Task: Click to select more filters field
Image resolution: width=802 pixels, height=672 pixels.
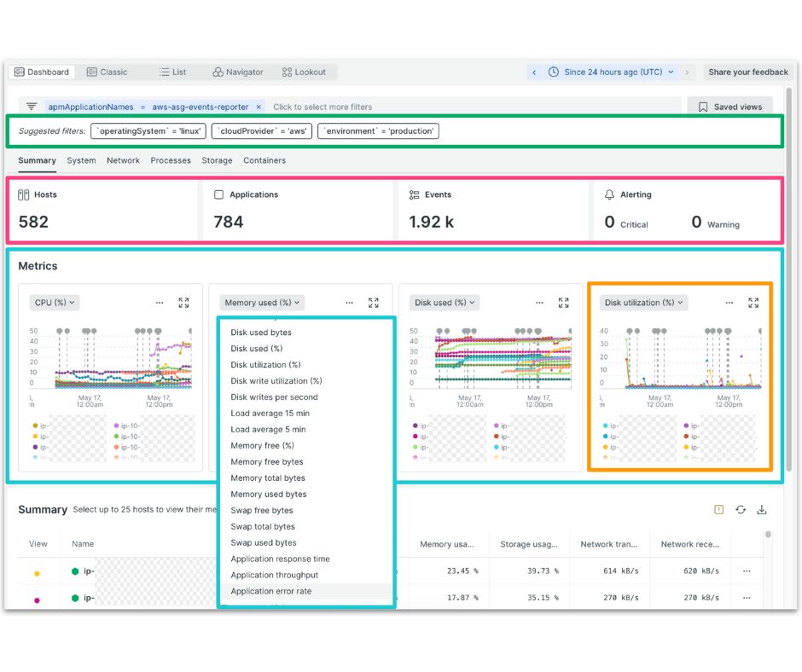Action: (323, 107)
